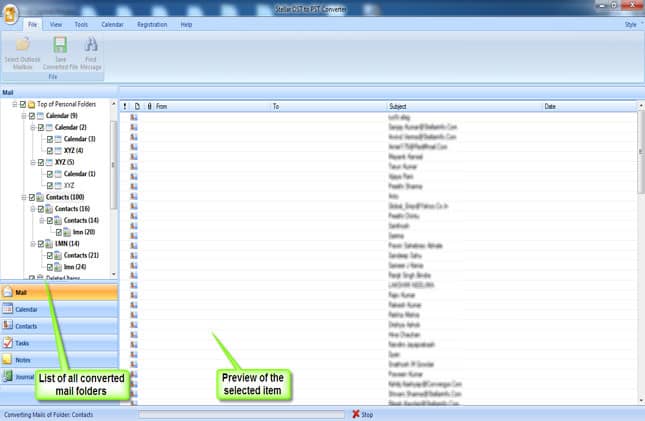Click the Tasks icon in navigation pane
645x421 pixels.
click(8, 342)
